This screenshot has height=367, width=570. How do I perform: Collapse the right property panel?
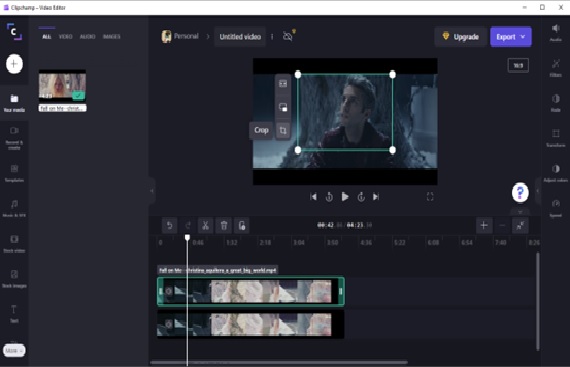coord(538,190)
